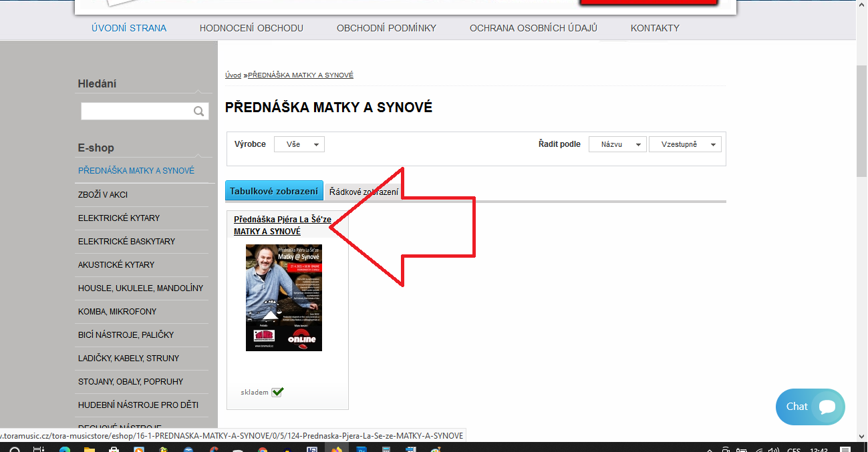Expand the Řadit podle Názvu dropdown
The height and width of the screenshot is (452, 868).
pos(617,144)
